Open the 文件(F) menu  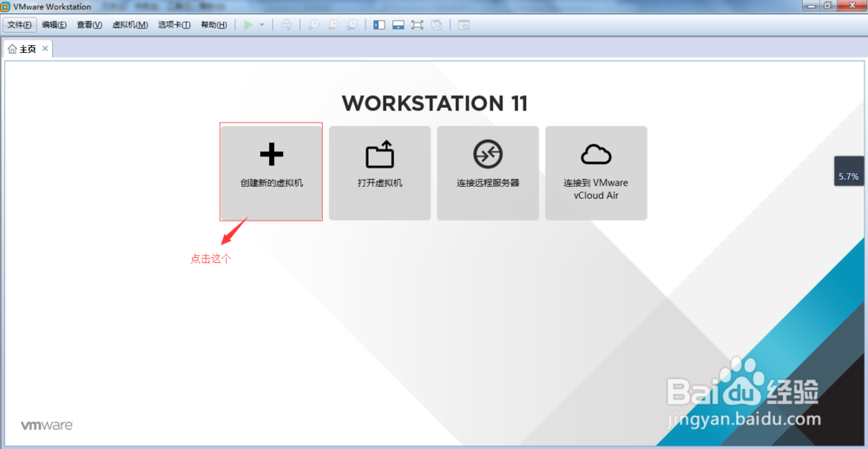coord(20,25)
